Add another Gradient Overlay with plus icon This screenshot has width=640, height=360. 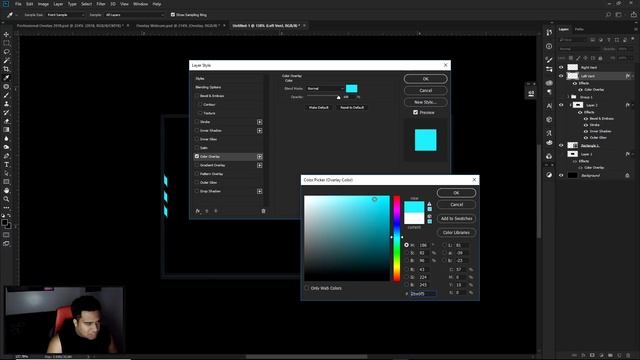coord(260,165)
